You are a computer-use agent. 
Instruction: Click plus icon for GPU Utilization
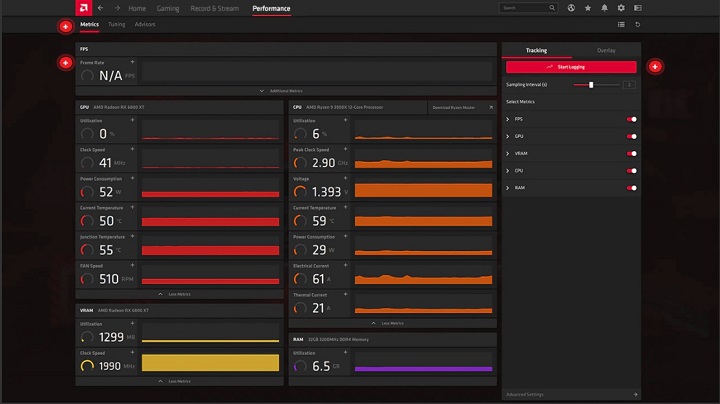click(132, 120)
